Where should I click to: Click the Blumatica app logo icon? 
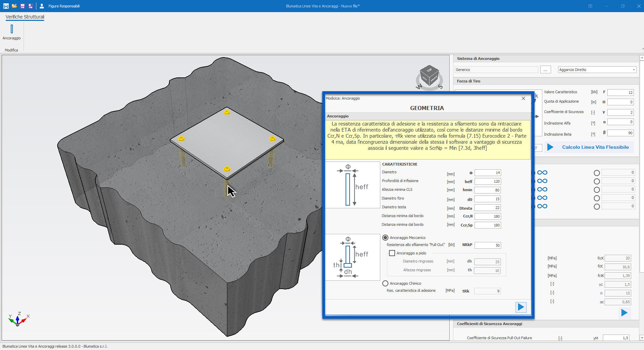tap(6, 6)
